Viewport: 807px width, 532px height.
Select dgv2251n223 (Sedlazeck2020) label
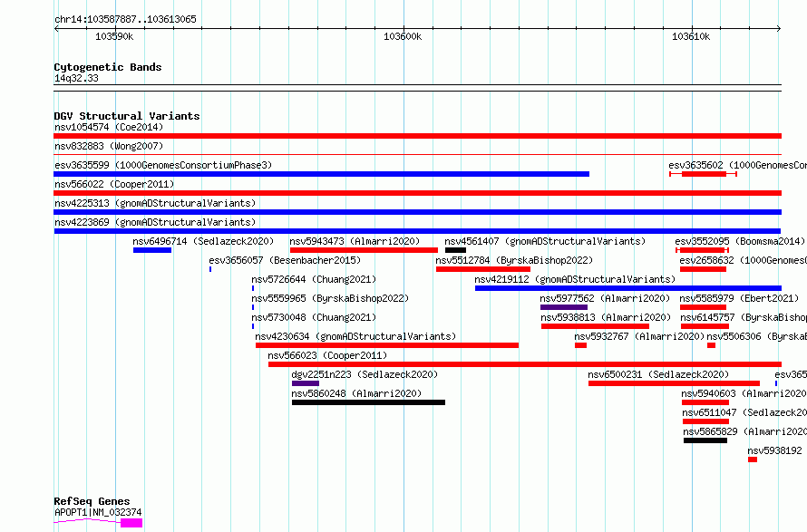[365, 374]
